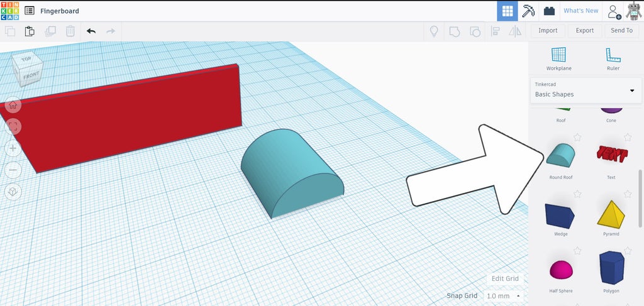644x306 pixels.
Task: Pick the Polygon shape
Action: tap(611, 268)
